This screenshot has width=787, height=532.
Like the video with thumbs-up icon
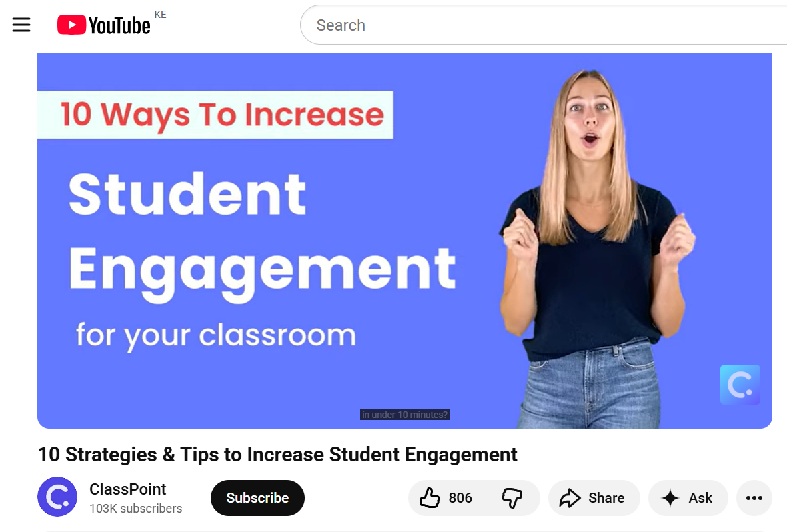pyautogui.click(x=430, y=498)
